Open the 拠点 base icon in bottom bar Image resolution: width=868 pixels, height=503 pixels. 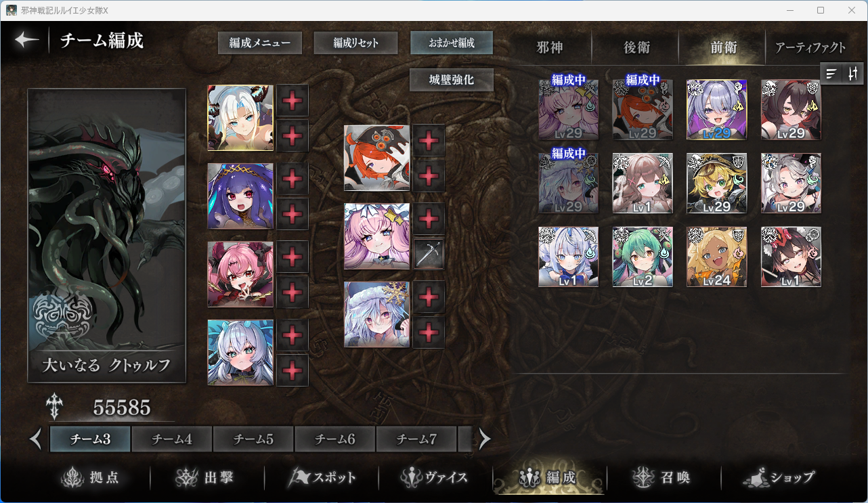[x=89, y=478]
